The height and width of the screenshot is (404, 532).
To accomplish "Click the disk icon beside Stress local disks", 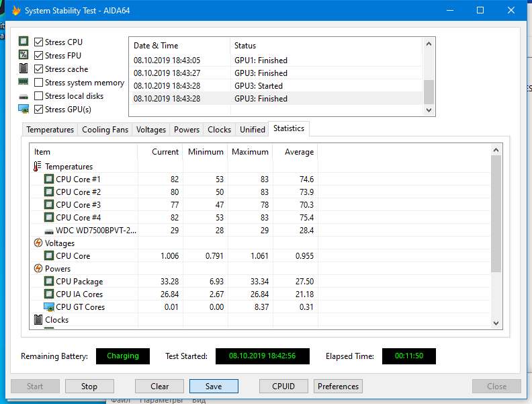I will click(x=24, y=97).
